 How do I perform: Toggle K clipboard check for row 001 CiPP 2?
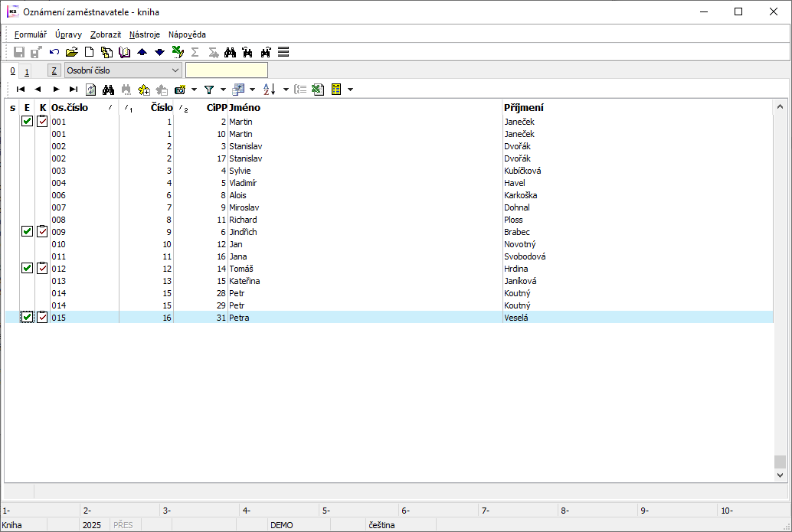click(42, 121)
